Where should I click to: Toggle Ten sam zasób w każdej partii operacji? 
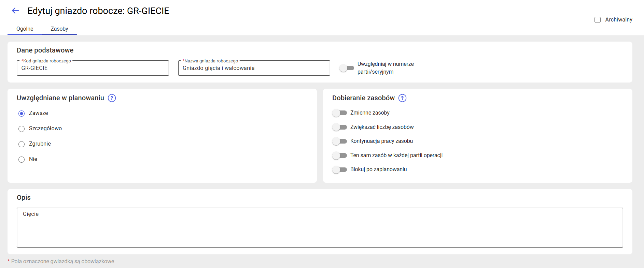339,155
